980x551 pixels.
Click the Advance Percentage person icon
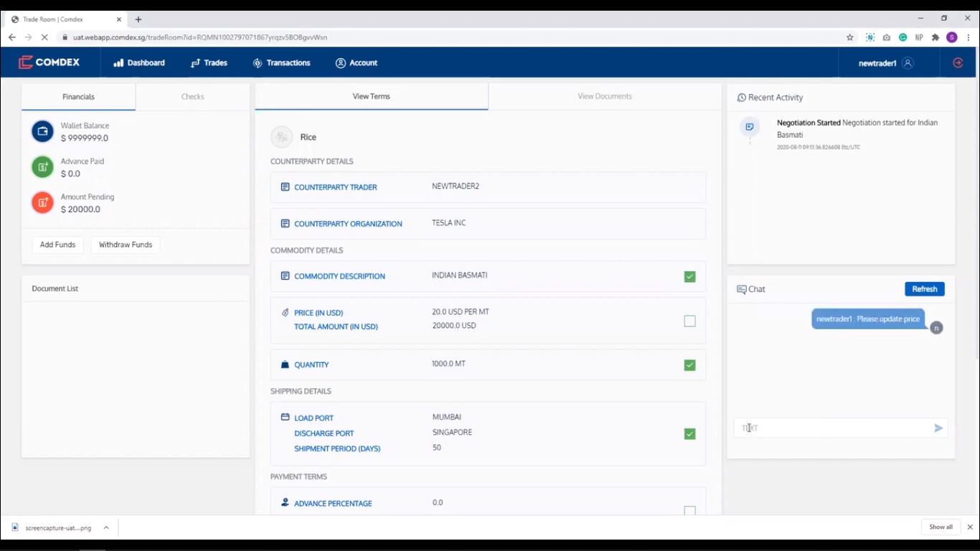[285, 503]
